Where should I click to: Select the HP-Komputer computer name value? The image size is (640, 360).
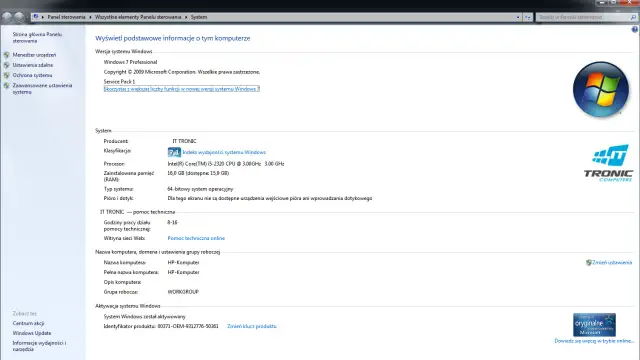(183, 262)
